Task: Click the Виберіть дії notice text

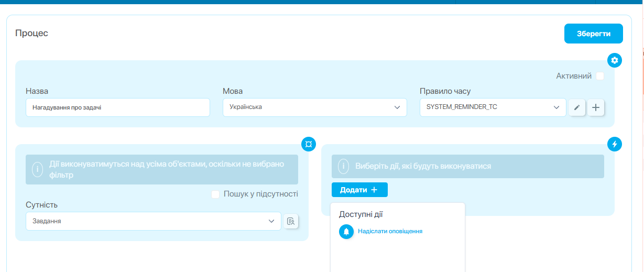Action: click(x=423, y=166)
